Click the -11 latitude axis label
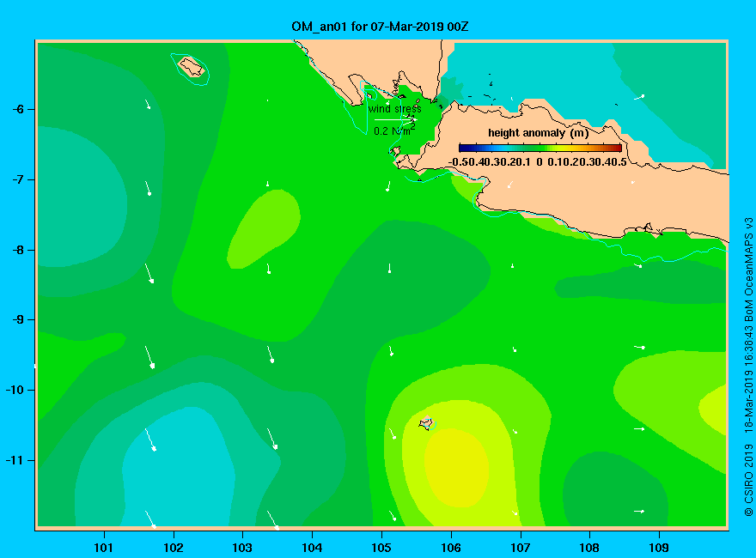This screenshot has height=558, width=756. tap(15, 460)
